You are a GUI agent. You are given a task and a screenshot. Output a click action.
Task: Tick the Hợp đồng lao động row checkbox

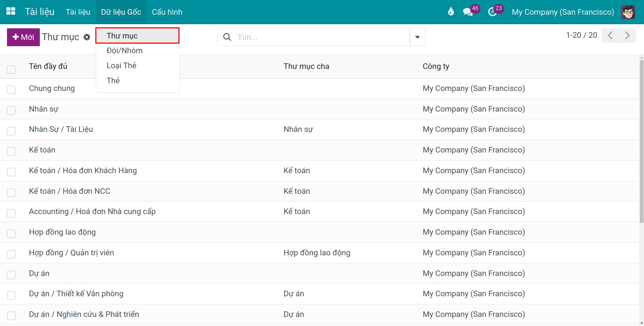pos(11,233)
